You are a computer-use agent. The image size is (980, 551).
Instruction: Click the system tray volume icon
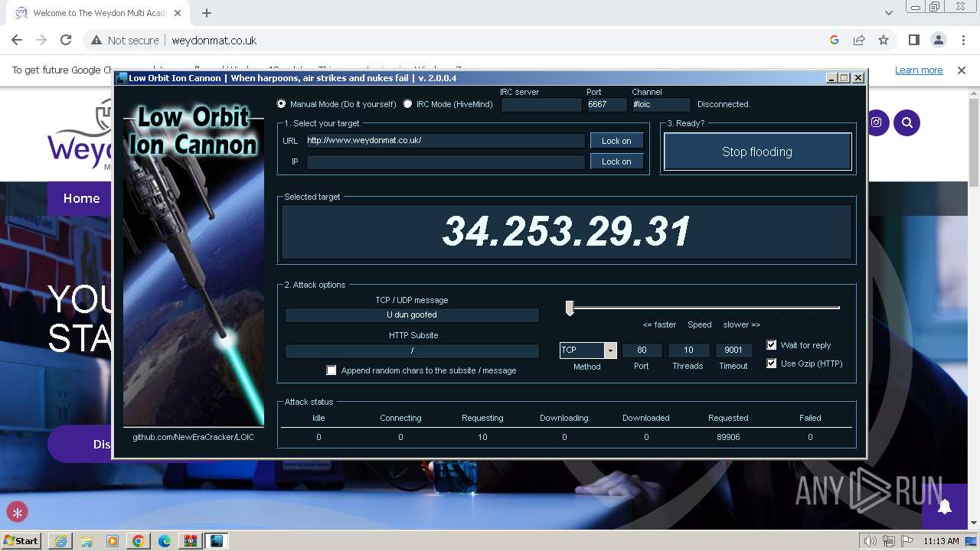click(x=870, y=541)
